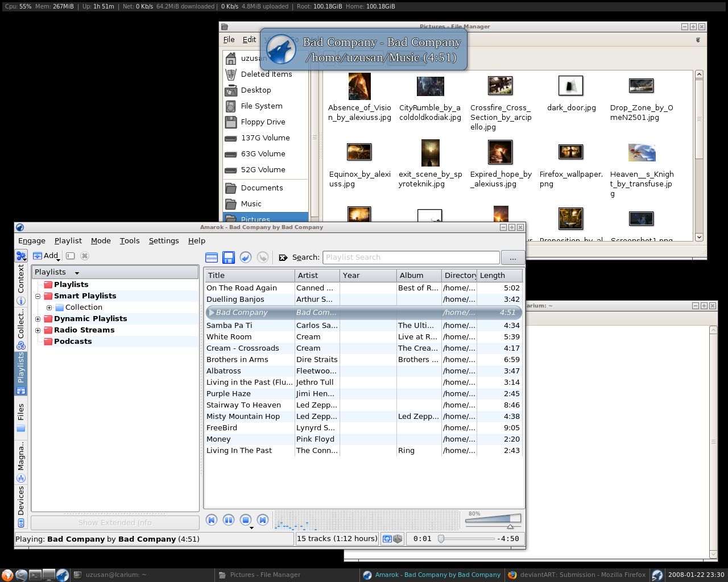Open the Magnatune sidebar tab

point(21,462)
